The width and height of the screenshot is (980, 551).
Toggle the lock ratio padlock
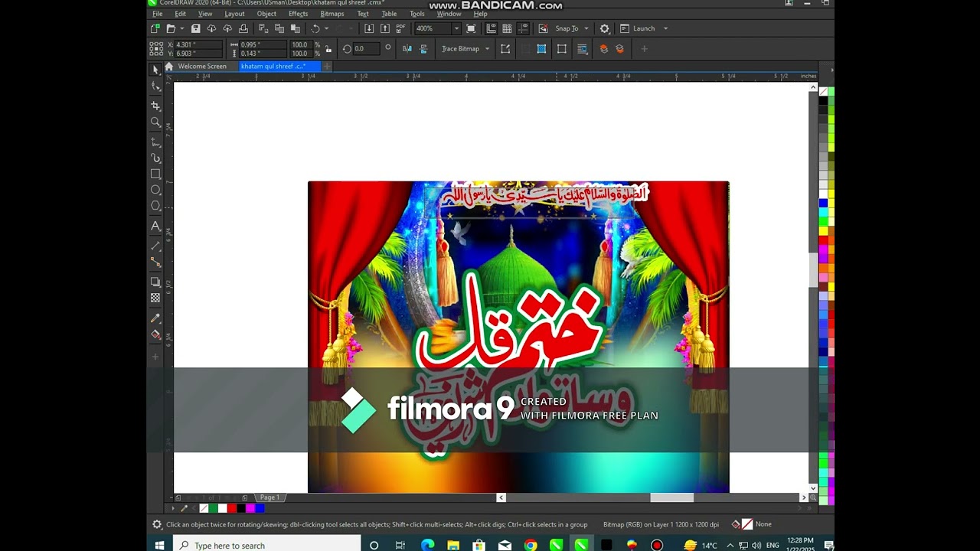pos(329,48)
